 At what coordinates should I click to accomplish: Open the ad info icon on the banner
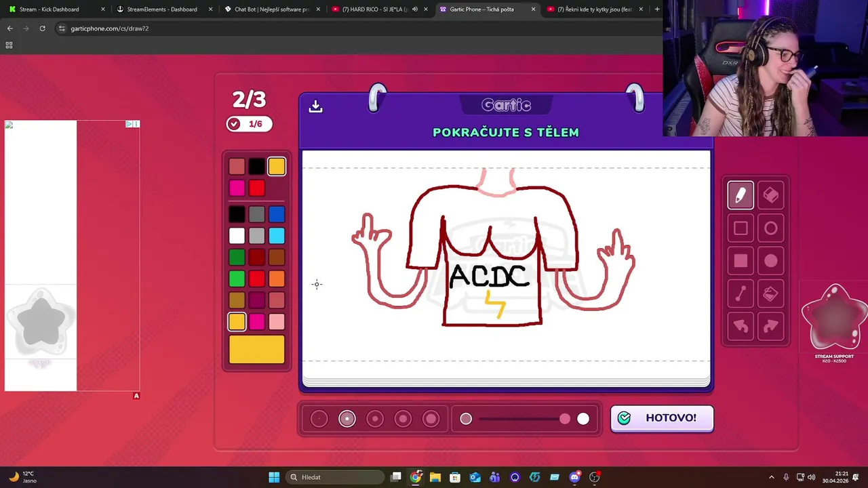point(129,124)
